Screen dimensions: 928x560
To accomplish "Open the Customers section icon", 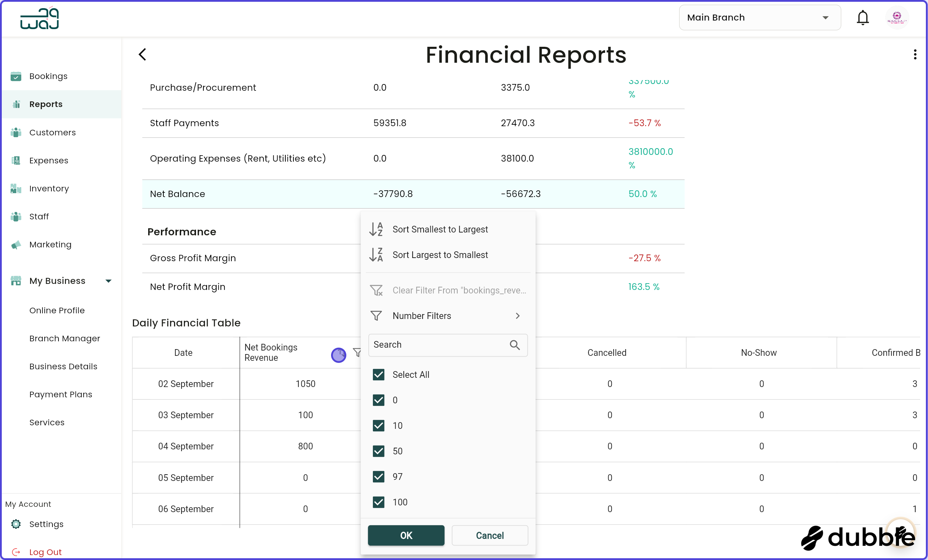I will [x=16, y=133].
